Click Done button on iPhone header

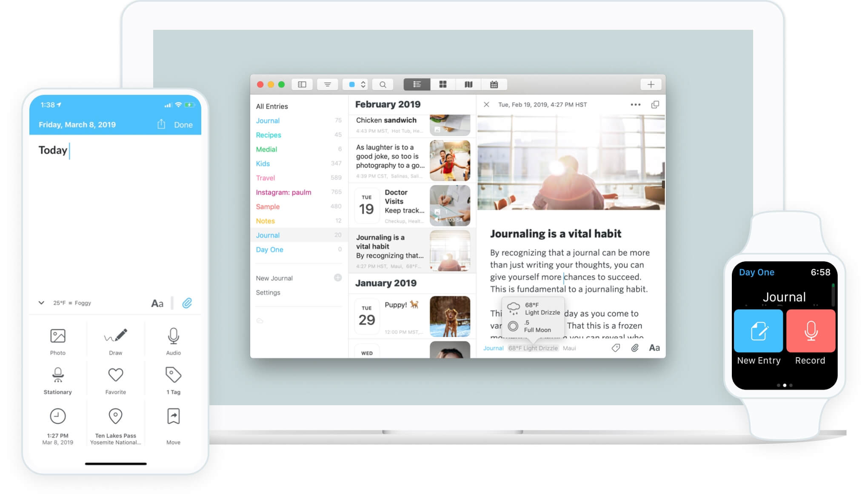[185, 125]
